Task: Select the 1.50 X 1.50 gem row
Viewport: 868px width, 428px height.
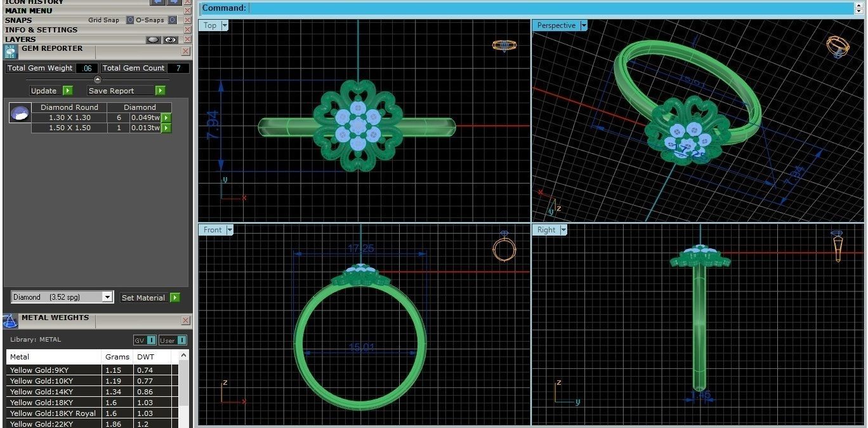Action: click(96, 128)
